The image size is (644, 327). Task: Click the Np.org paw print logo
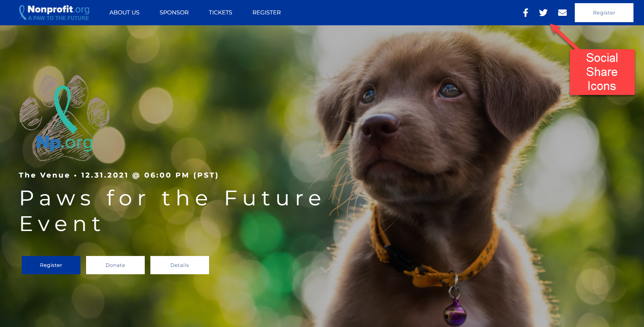[64, 118]
